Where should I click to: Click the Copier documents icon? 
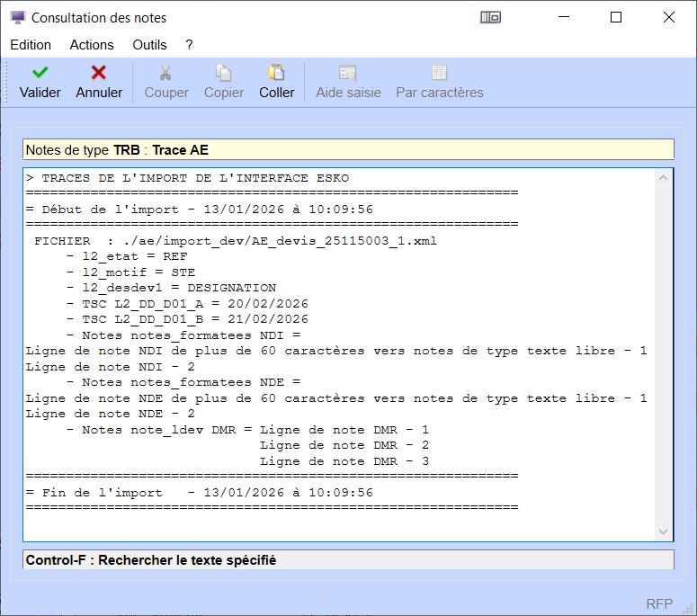[224, 73]
